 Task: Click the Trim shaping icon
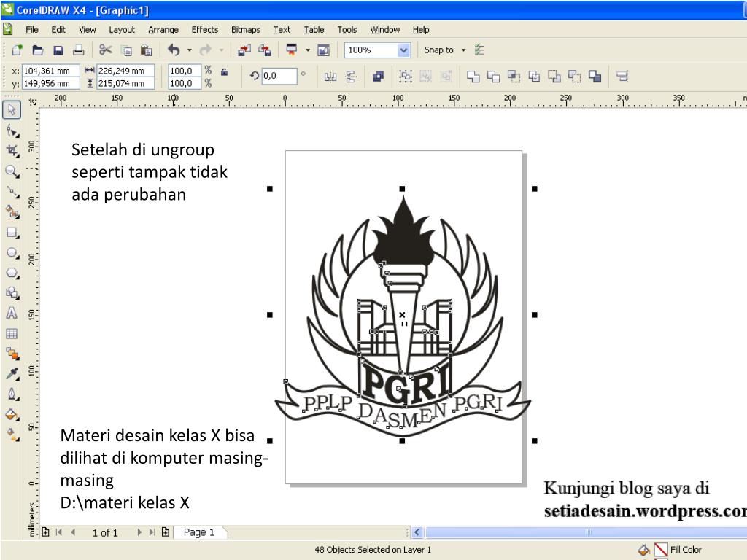[x=494, y=76]
